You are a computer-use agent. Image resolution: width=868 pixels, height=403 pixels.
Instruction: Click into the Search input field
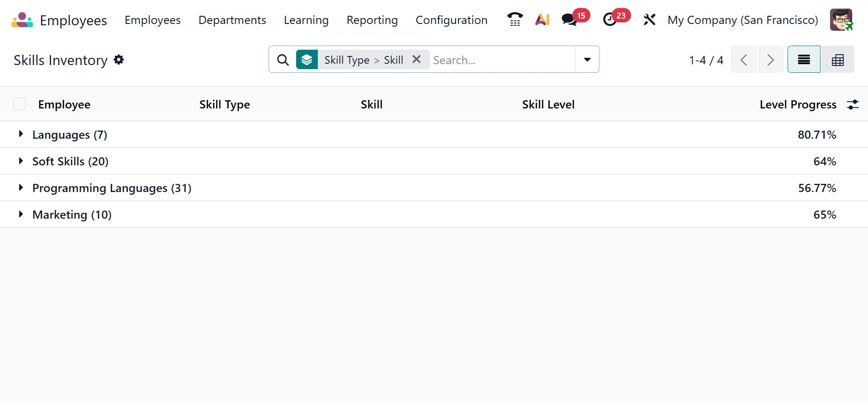501,60
